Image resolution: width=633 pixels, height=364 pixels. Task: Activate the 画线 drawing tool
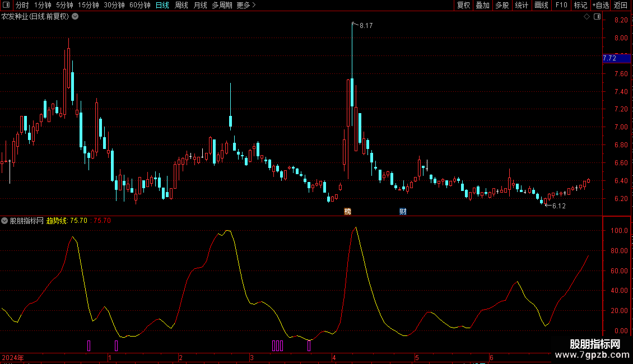tap(541, 5)
